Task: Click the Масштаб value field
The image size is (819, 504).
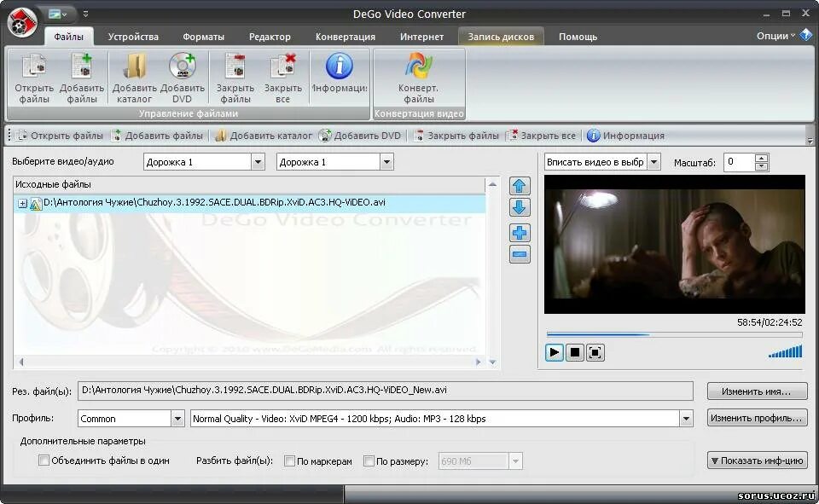Action: 739,162
